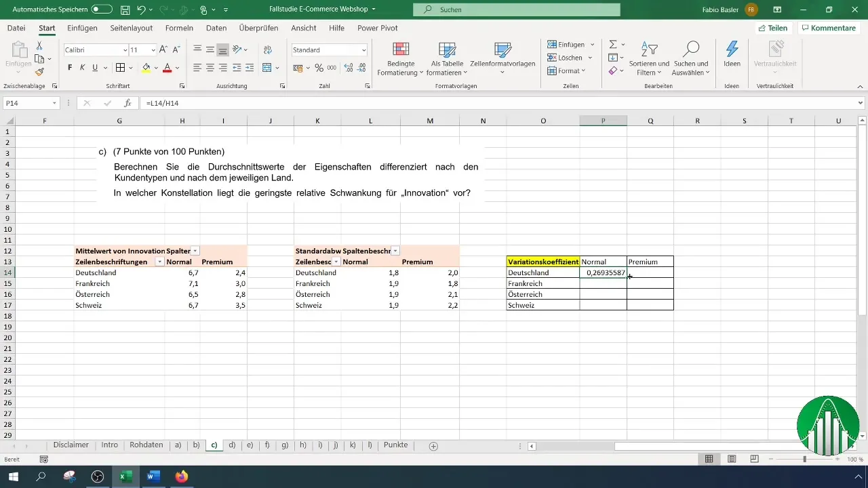Click the top vertical align icon
This screenshot has width=868, height=488.
point(197,49)
